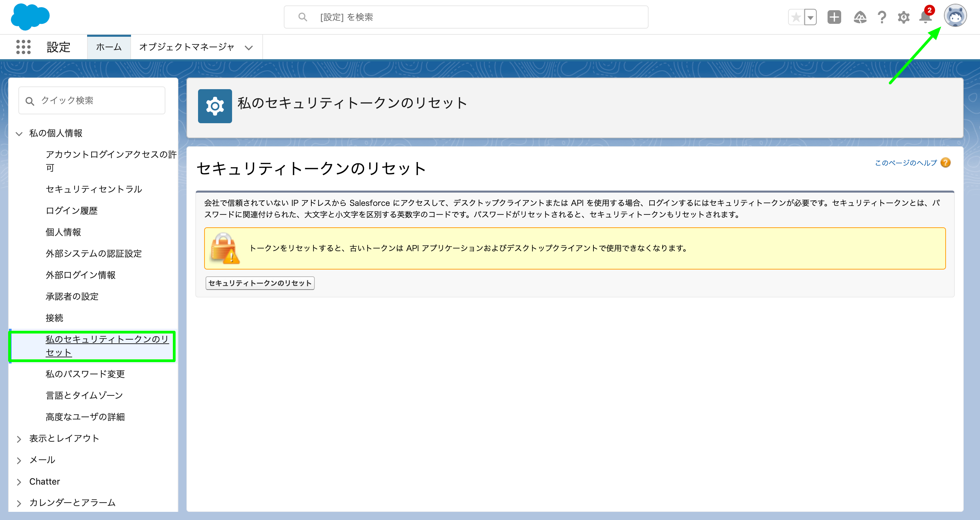Click the クイック検索 search field

(91, 100)
